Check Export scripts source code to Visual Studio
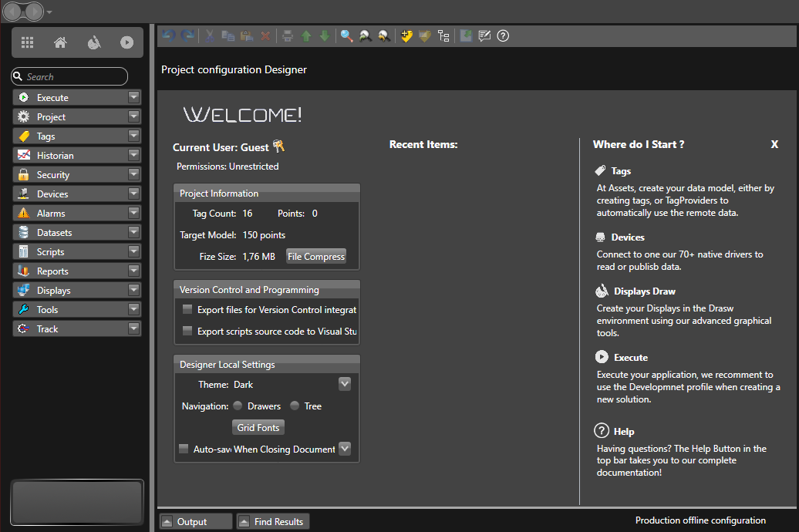 [187, 332]
